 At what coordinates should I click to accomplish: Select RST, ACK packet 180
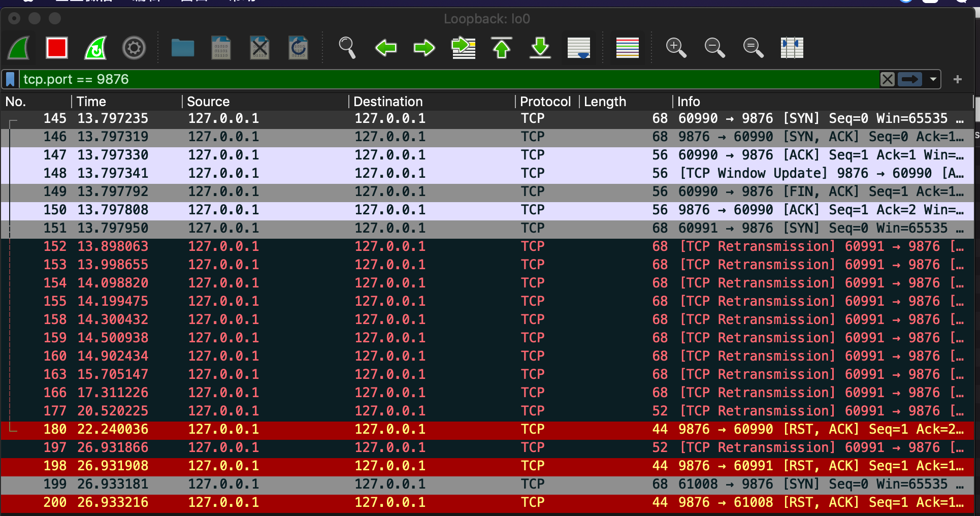coord(487,430)
